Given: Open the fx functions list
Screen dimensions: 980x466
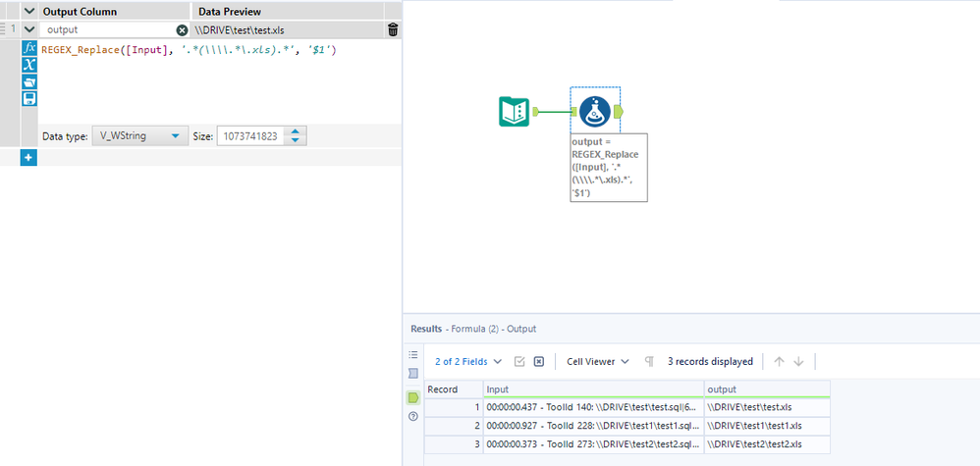Looking at the screenshot, I should (29, 48).
